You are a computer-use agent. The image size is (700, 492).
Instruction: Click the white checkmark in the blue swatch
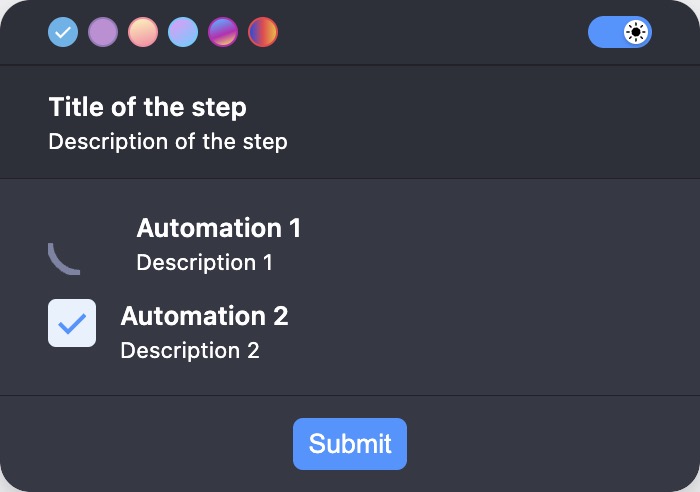pos(63,32)
